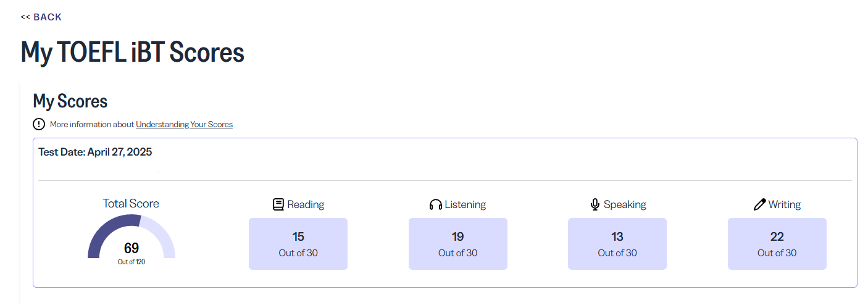This screenshot has height=305, width=868.
Task: Click the Speaking microphone icon
Action: 595,204
